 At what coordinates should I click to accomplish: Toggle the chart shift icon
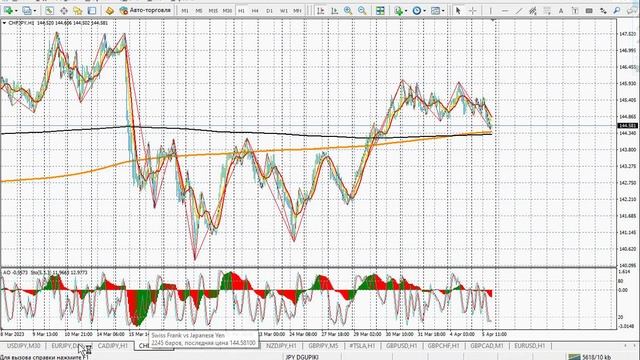point(335,11)
